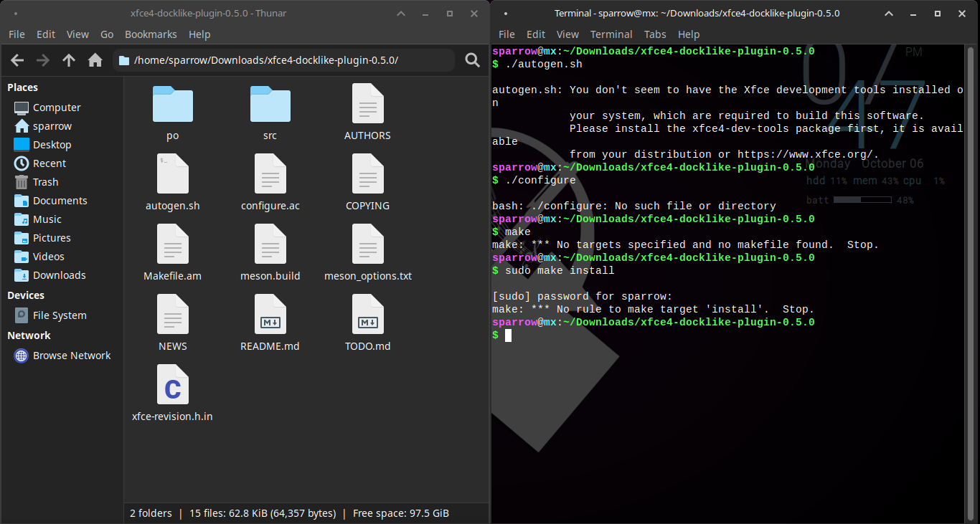980x524 pixels.
Task: Open the search magnifier in Thunar
Action: coord(472,60)
